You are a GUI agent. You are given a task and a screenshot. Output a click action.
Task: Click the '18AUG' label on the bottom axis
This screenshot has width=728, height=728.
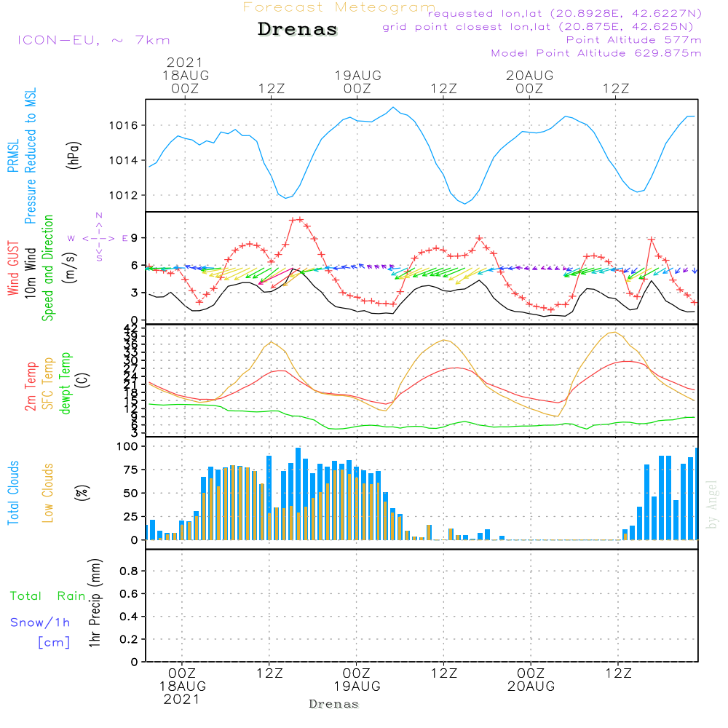click(x=183, y=687)
